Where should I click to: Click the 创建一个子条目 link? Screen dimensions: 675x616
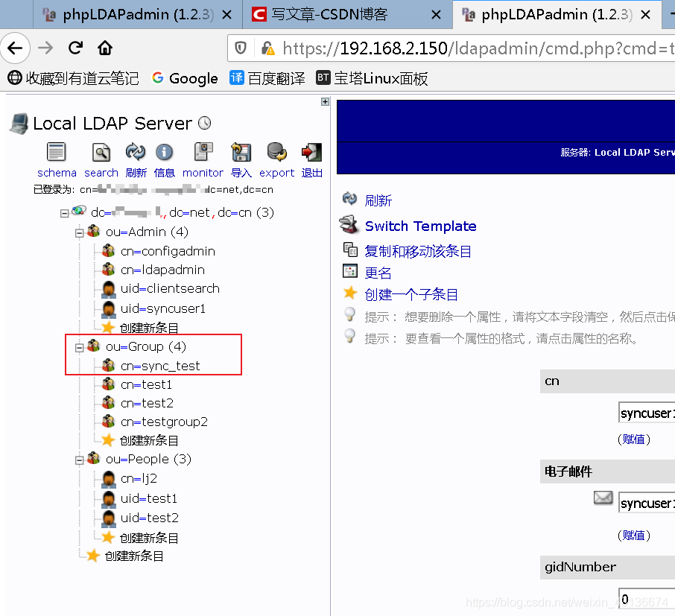point(411,294)
